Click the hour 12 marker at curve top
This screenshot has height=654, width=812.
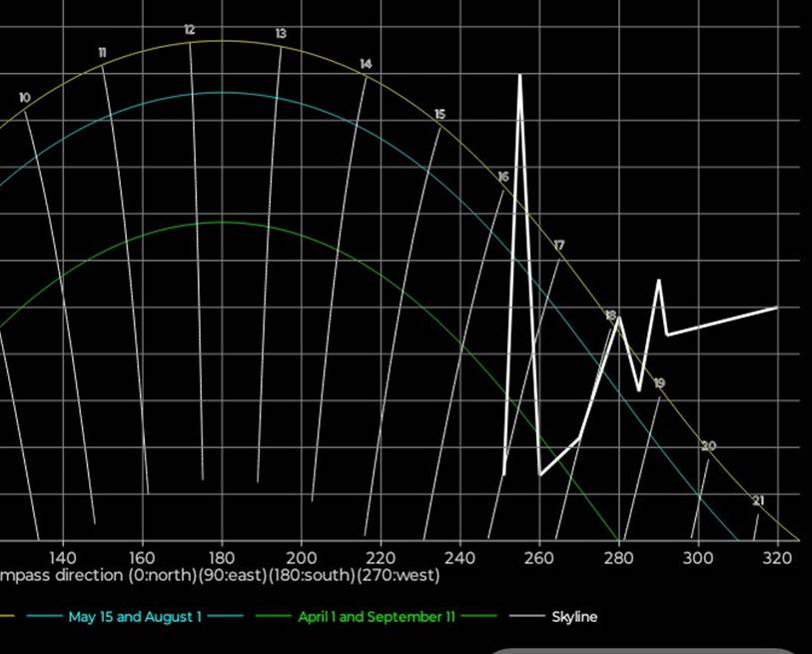[x=190, y=30]
